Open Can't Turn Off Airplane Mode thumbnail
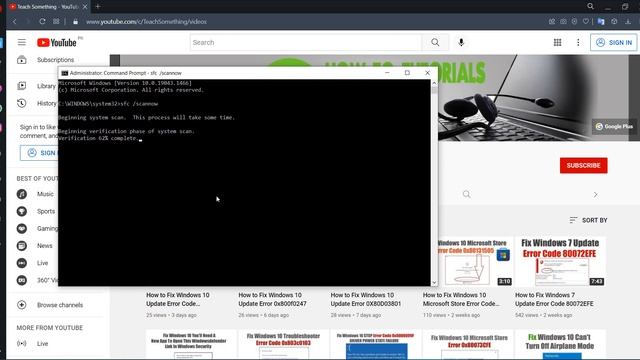The image size is (640, 360). pos(560,345)
